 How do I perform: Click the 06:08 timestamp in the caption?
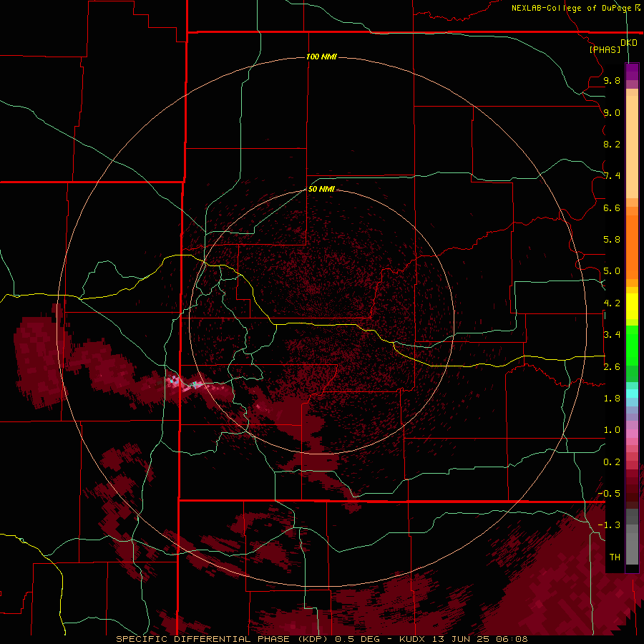tap(512, 639)
